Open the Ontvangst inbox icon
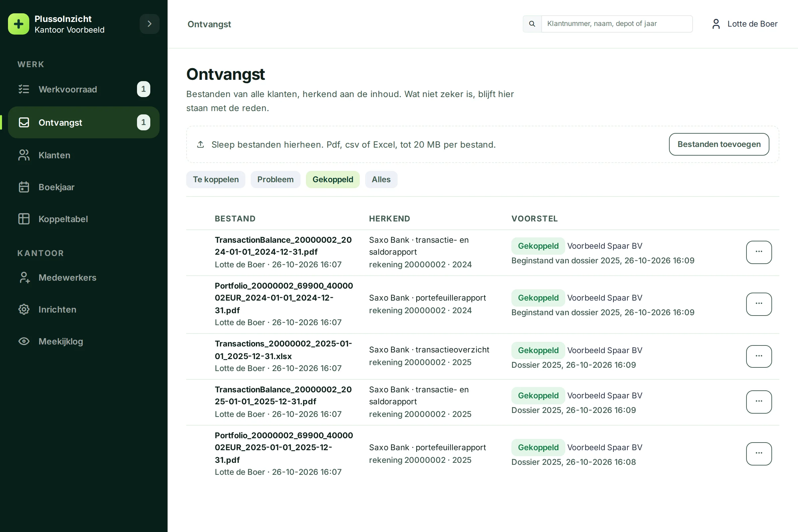Image resolution: width=798 pixels, height=532 pixels. tap(24, 122)
